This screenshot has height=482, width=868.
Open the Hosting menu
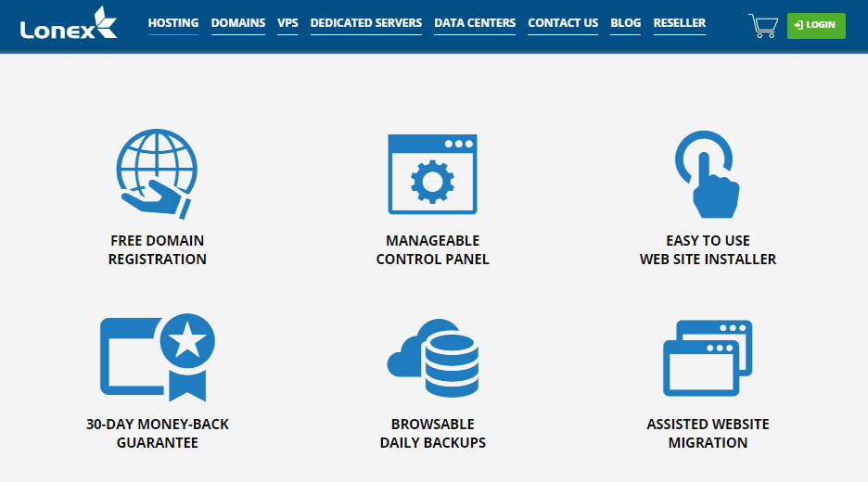click(173, 23)
